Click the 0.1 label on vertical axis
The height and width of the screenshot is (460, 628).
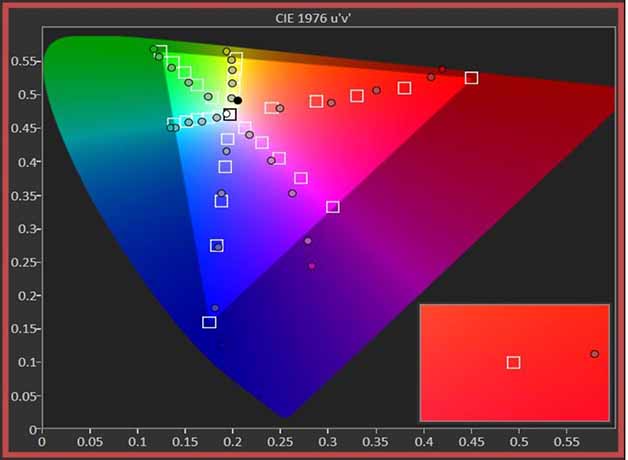point(23,363)
